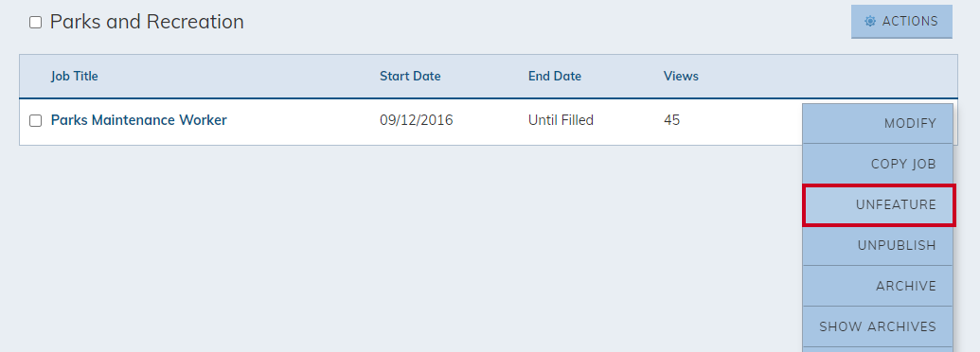
Task: Click the Start Date column header
Action: (410, 76)
